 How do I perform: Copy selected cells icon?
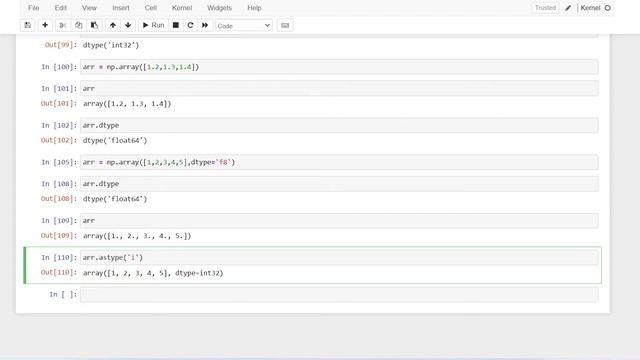[78, 25]
